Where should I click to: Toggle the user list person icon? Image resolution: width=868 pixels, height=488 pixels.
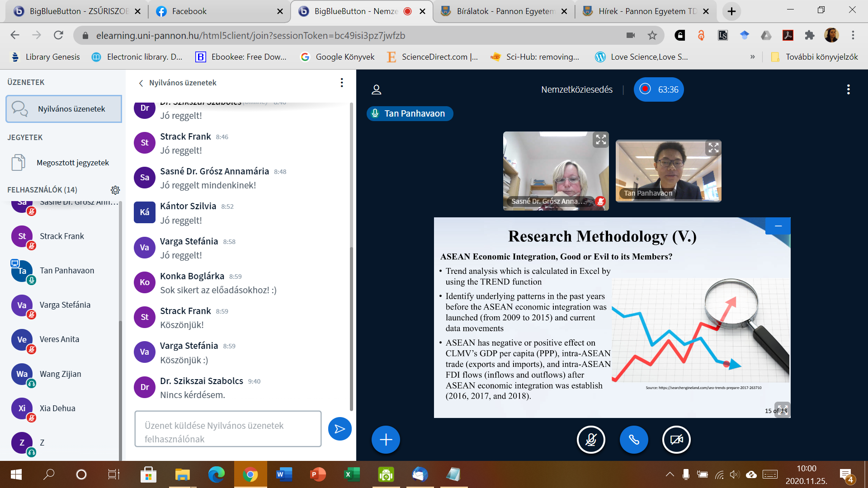click(376, 89)
